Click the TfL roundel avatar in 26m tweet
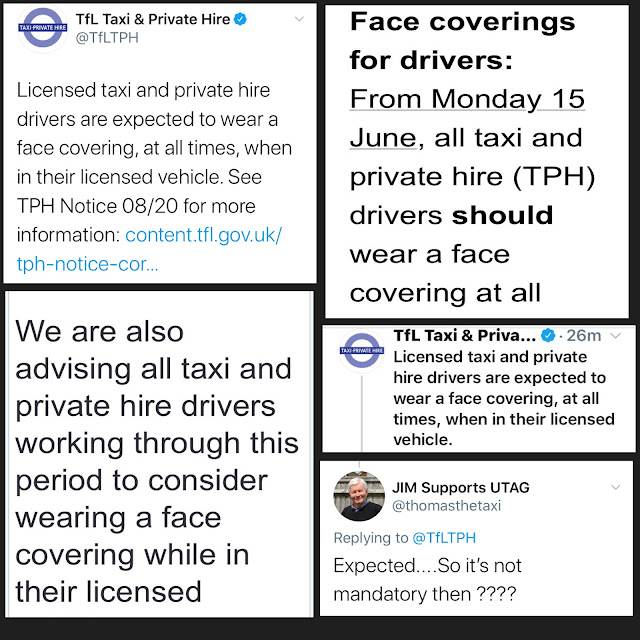This screenshot has width=640, height=640. click(362, 351)
